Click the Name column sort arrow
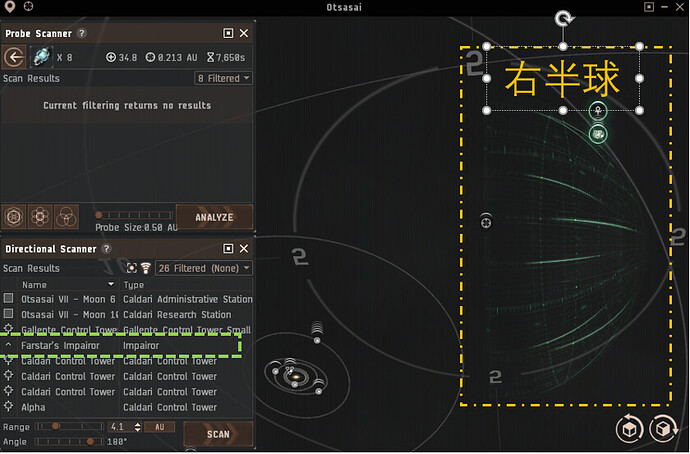690x454 pixels. click(x=111, y=284)
